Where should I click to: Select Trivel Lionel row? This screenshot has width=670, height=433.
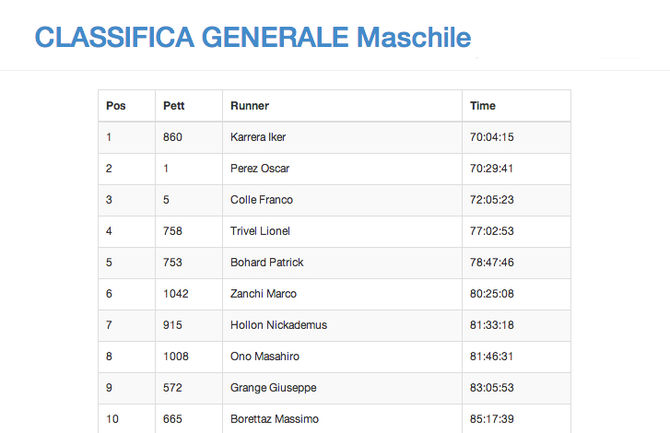260,231
